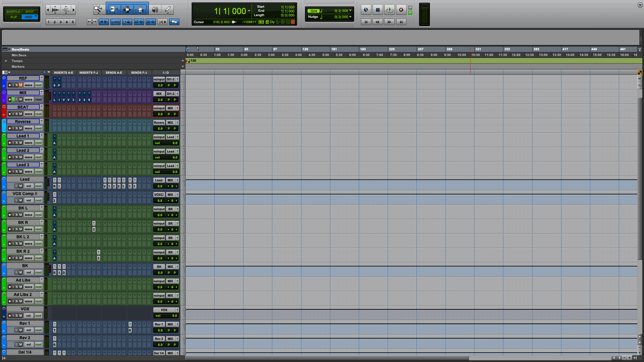Enable Slip edit mode

pyautogui.click(x=13, y=17)
